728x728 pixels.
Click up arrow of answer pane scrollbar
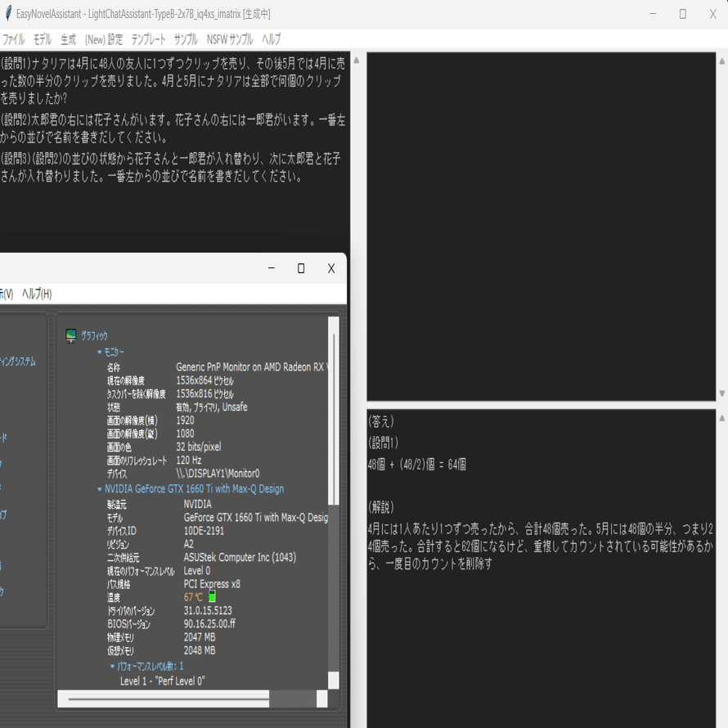click(722, 418)
